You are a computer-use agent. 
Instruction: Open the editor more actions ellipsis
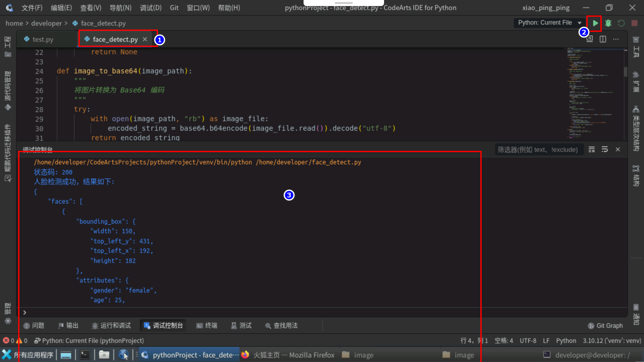[616, 39]
